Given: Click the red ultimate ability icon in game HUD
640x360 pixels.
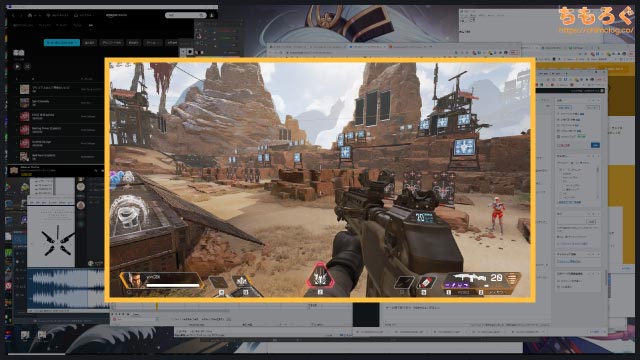Looking at the screenshot, I should [320, 278].
